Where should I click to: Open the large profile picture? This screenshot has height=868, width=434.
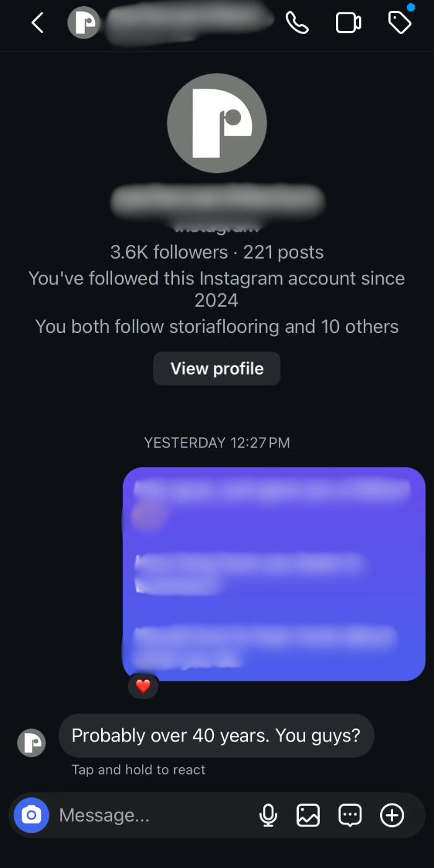[217, 123]
